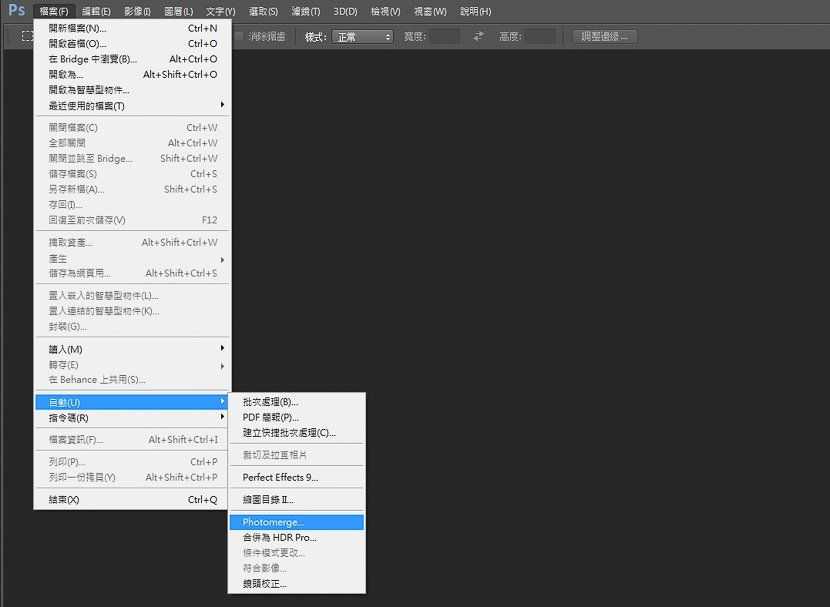
Task: Select the rectangular marquee tool icon
Action: pyautogui.click(x=26, y=36)
